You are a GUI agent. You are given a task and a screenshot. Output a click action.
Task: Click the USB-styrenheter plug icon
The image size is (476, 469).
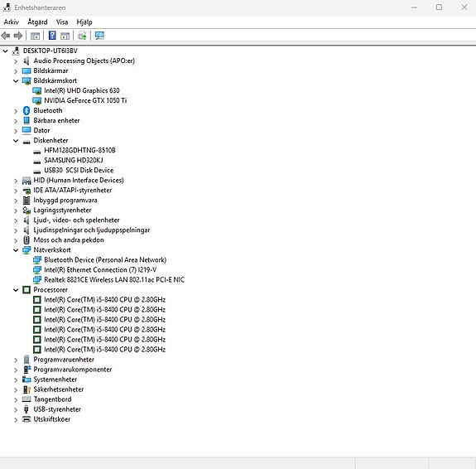[26, 409]
